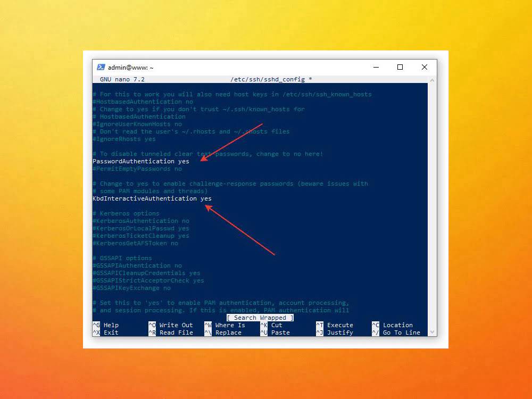532x399 pixels.
Task: Maximize the admin@www terminal window
Action: click(400, 67)
